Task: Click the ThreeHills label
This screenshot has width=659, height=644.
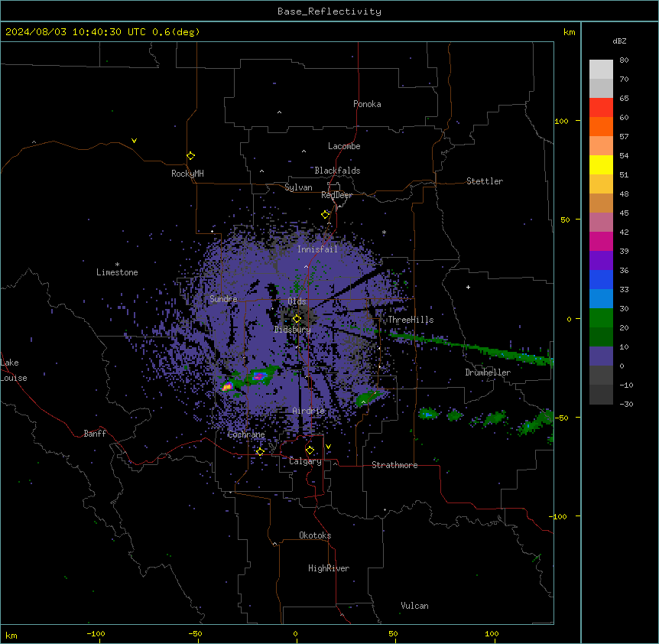Action: click(x=411, y=320)
